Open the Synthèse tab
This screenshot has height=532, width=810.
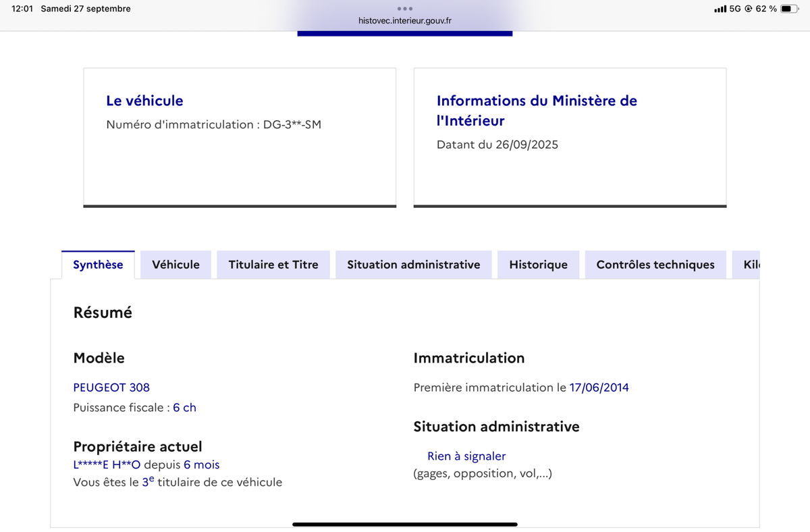coord(98,265)
